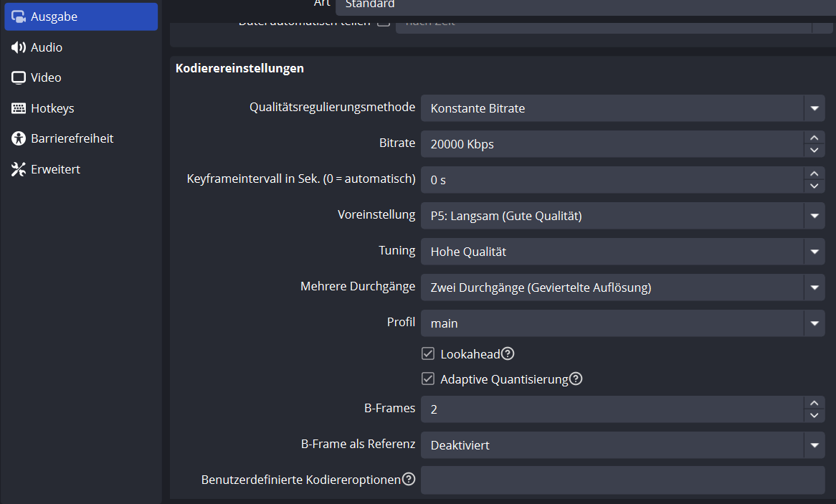836x504 pixels.
Task: Go to the Video settings section
Action: coord(81,78)
